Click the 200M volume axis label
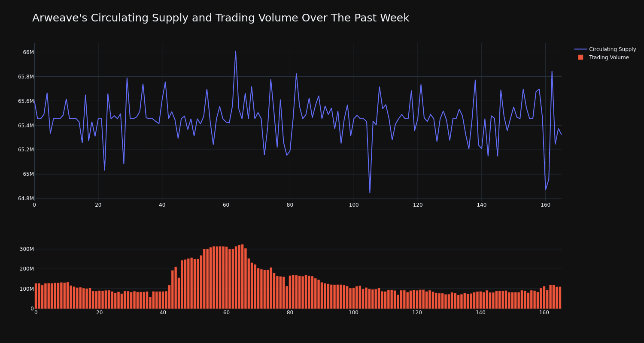The width and height of the screenshot is (644, 343). pyautogui.click(x=27, y=269)
